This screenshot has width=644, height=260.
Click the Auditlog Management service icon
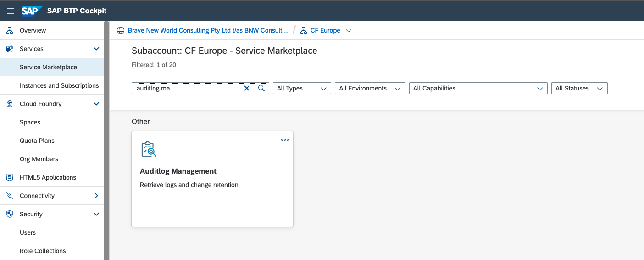pyautogui.click(x=149, y=149)
